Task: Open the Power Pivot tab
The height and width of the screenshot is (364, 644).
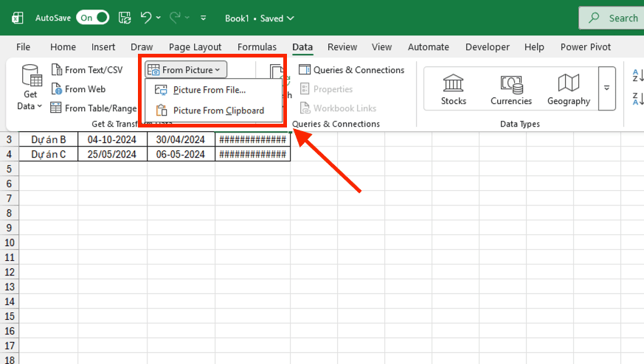Action: coord(586,46)
